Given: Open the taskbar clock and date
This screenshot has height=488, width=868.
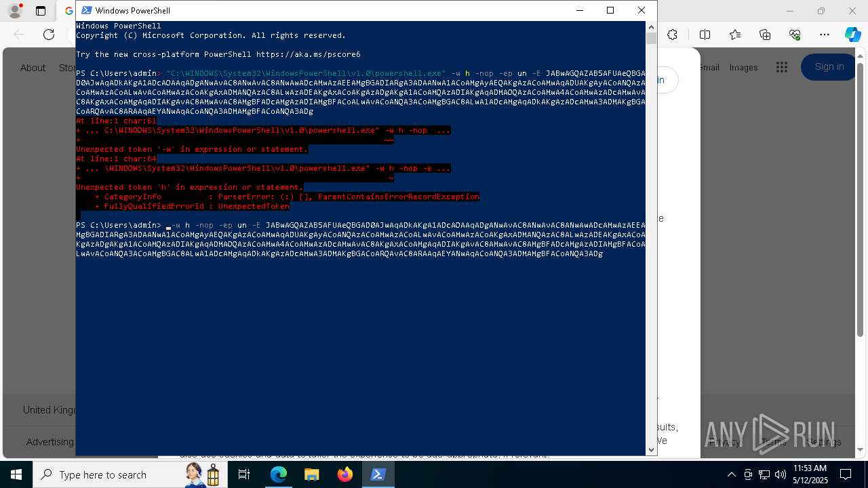Looking at the screenshot, I should [x=810, y=474].
